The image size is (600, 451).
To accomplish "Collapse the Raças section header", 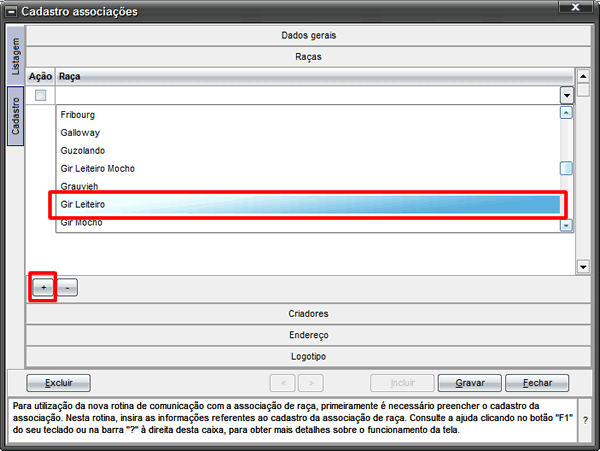I will [x=308, y=57].
